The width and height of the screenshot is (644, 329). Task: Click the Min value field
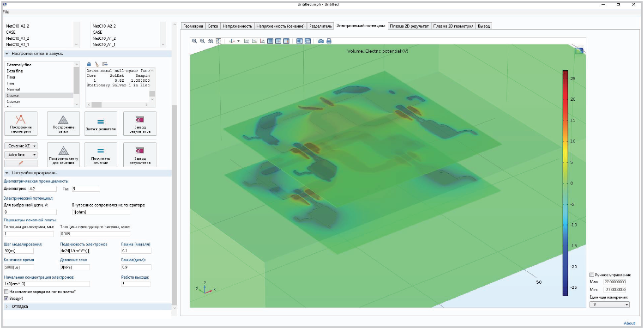[x=615, y=289]
